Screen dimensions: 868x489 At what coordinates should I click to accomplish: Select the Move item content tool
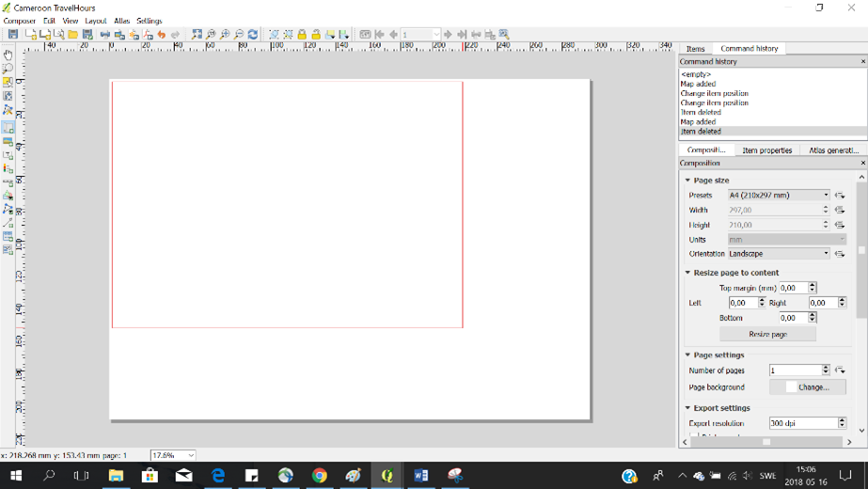point(8,96)
